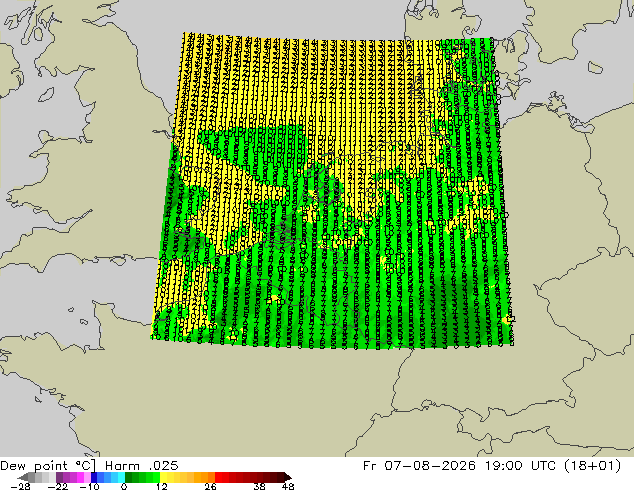
Task: Click the '-10' legend label
Action: [x=90, y=486]
